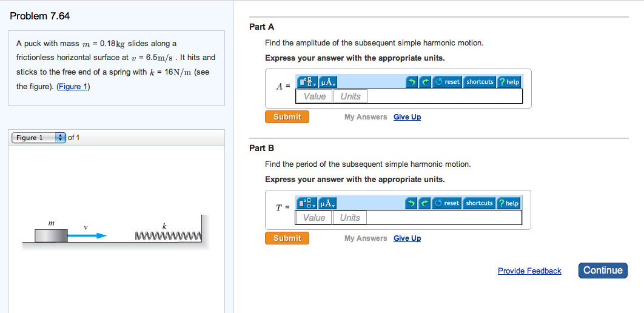Click redo arrow in Part A toolbar

(426, 82)
